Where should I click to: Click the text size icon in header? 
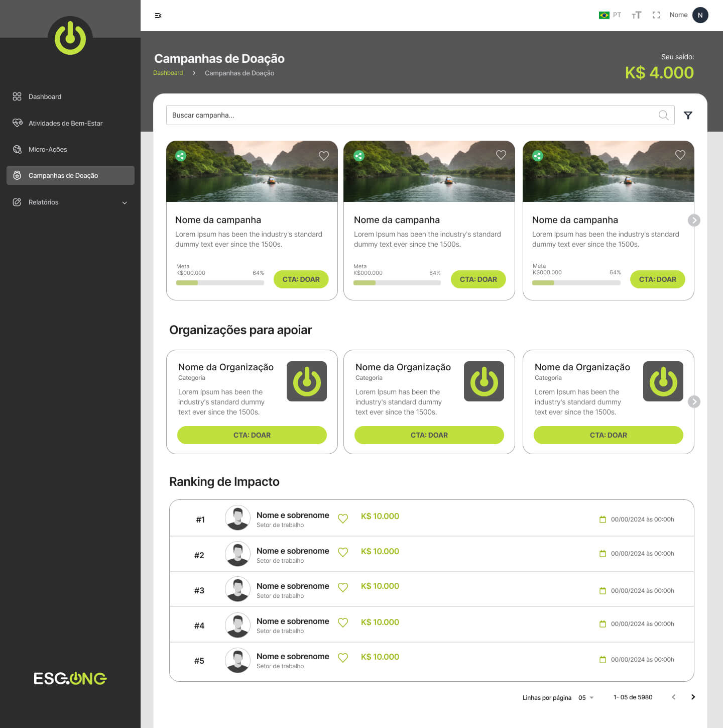coord(636,15)
